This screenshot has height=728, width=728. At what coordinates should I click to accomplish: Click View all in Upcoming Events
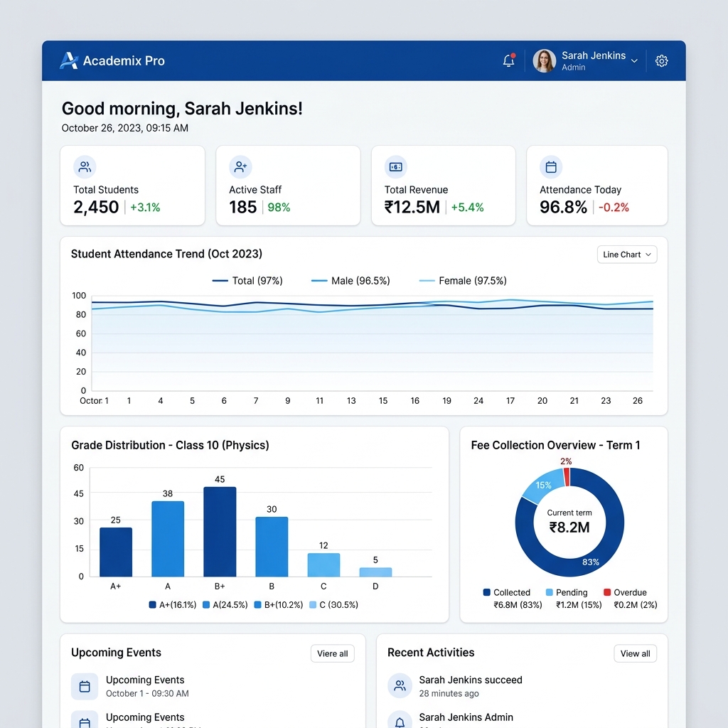click(333, 653)
